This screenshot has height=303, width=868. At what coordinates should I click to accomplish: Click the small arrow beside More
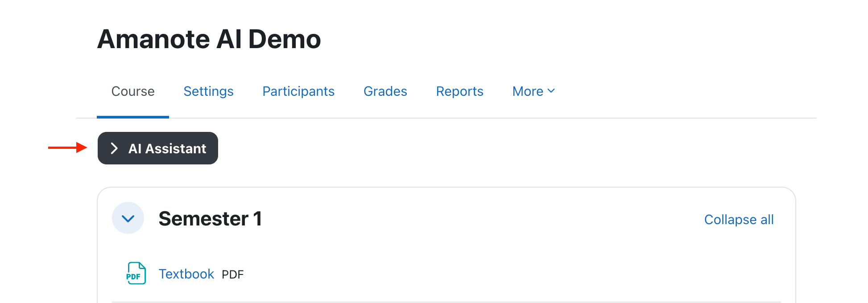pos(551,91)
